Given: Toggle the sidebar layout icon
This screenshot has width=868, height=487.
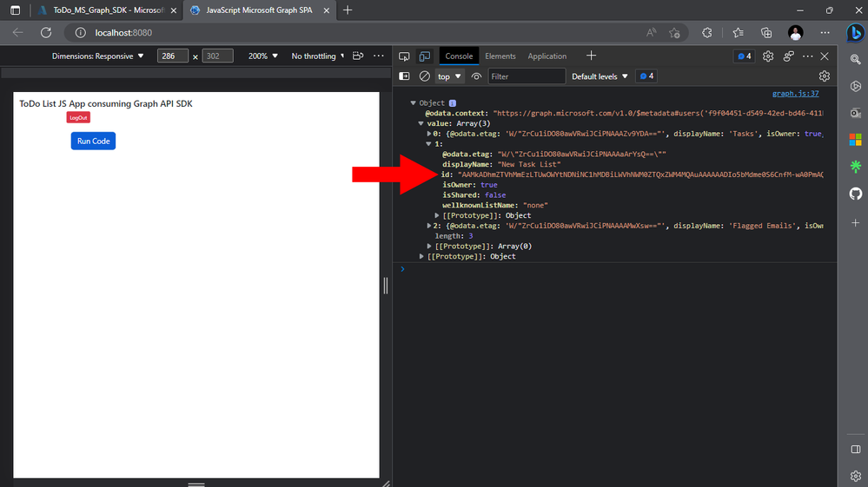Looking at the screenshot, I should pyautogui.click(x=855, y=449).
